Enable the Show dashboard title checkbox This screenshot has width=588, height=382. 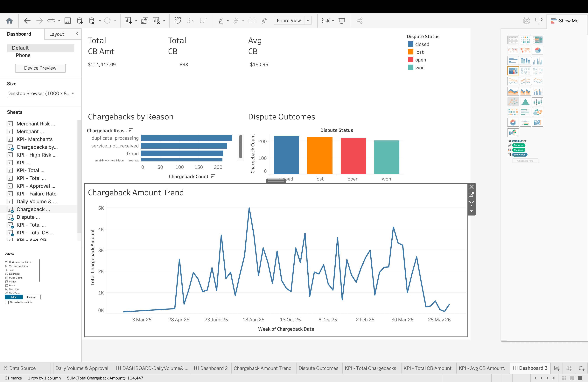(x=7, y=302)
